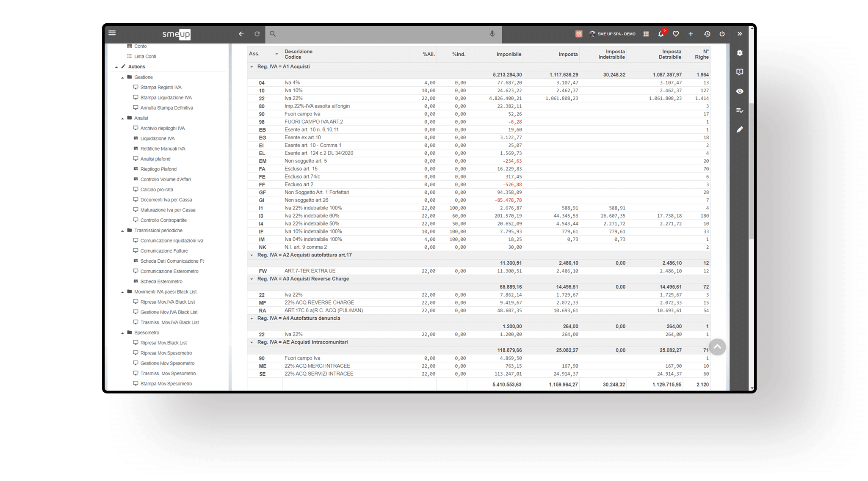Open the hamburger menu icon

coord(112,33)
